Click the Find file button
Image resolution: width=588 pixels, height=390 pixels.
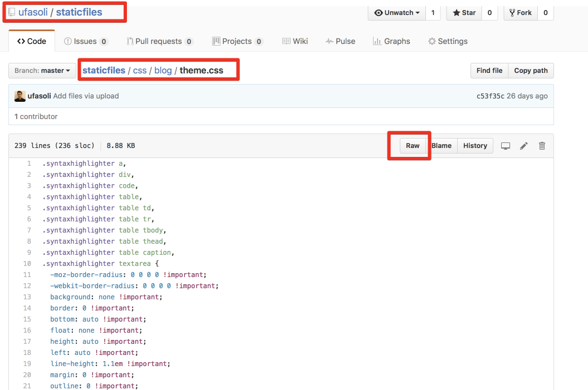(x=489, y=71)
